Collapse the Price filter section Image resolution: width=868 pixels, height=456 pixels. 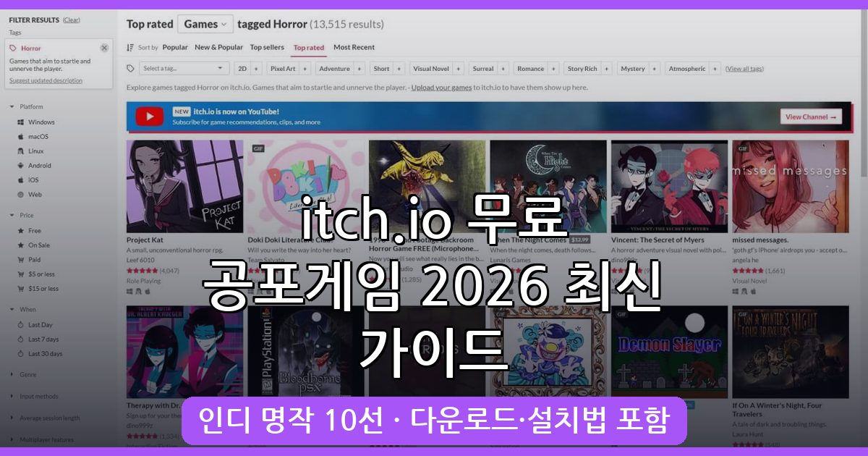click(12, 215)
